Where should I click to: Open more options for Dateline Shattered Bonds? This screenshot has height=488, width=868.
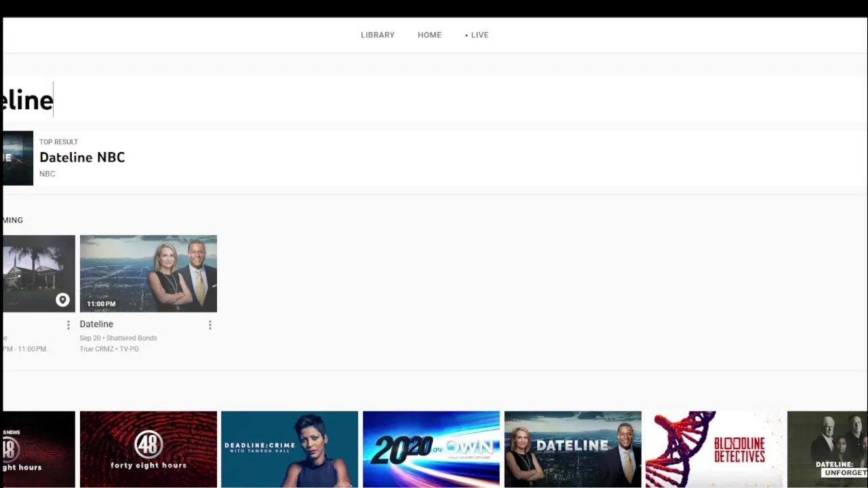tap(210, 325)
